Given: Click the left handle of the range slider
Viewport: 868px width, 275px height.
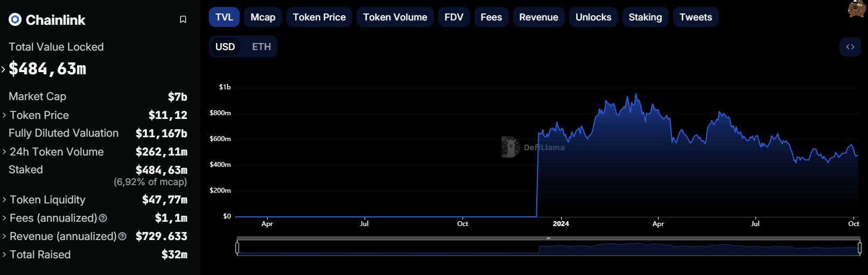Looking at the screenshot, I should pos(237,248).
